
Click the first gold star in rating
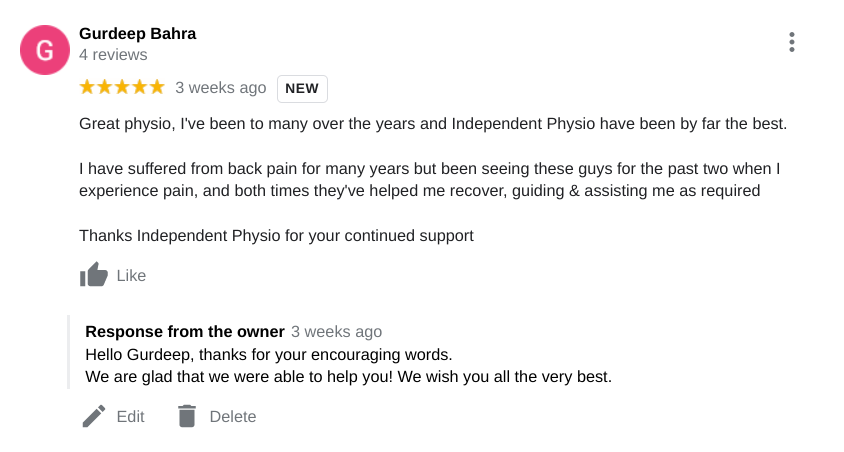(x=87, y=87)
